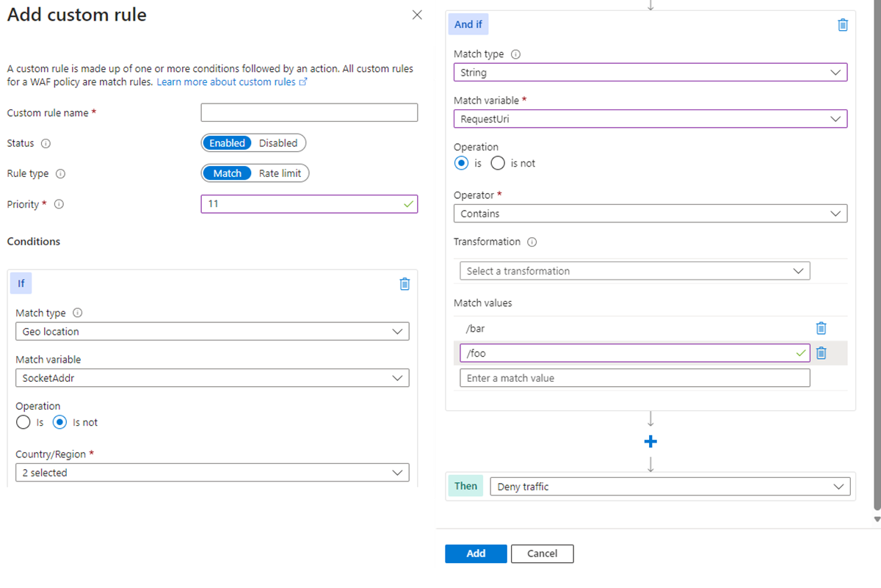Viewport: 881px width, 588px height.
Task: Click the Custom rule name field
Action: click(308, 112)
